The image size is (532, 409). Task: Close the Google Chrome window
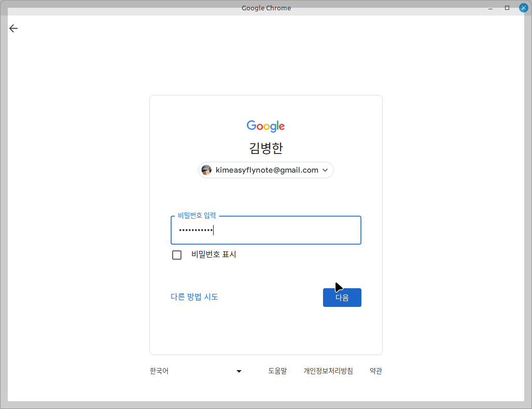[523, 8]
